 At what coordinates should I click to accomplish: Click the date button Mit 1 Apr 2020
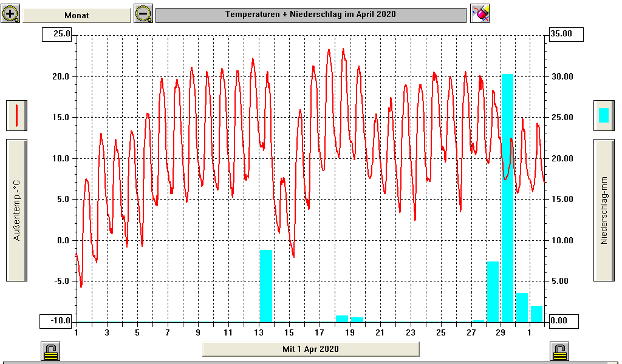(x=310, y=349)
